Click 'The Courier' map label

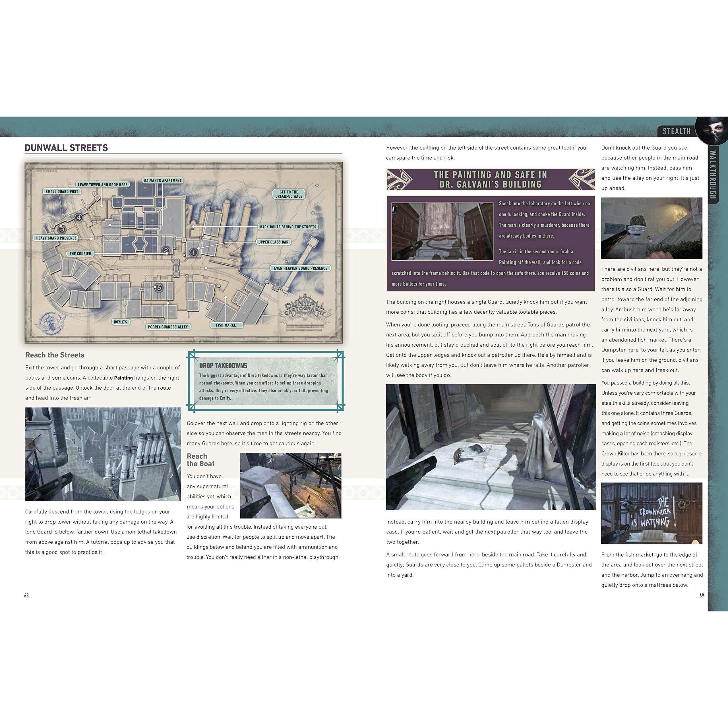pos(80,254)
